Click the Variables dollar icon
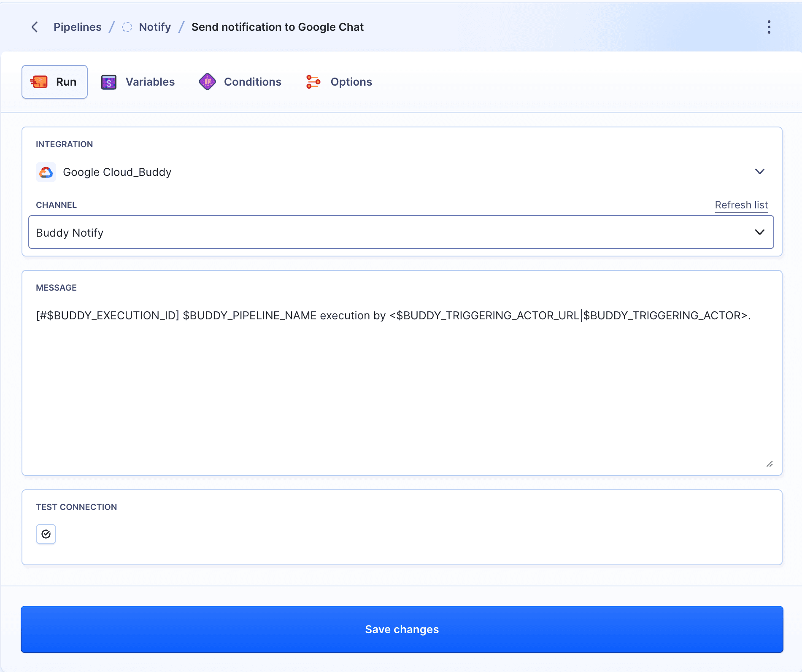The height and width of the screenshot is (672, 802). click(108, 81)
